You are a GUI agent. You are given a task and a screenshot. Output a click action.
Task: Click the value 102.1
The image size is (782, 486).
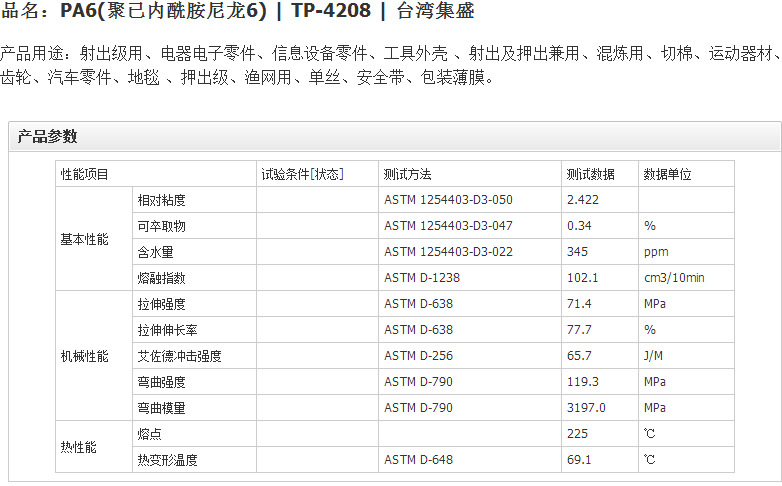pyautogui.click(x=583, y=277)
